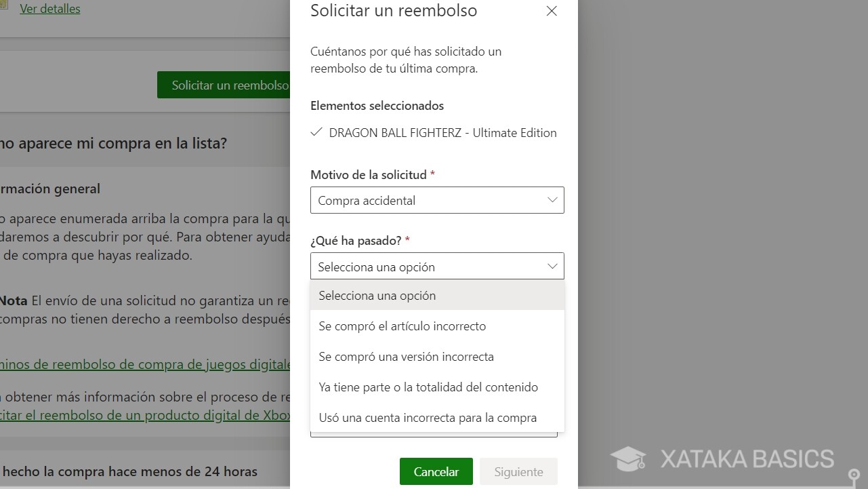Click the Xataka Basics graduation cap logo

click(x=628, y=459)
